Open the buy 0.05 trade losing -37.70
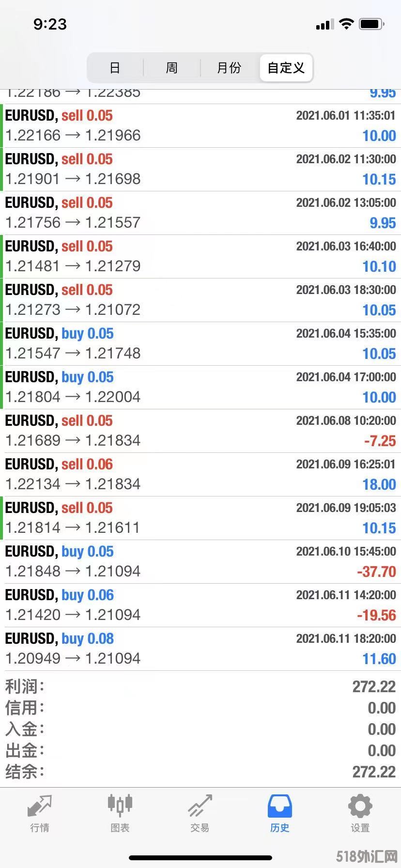This screenshot has width=401, height=868. pyautogui.click(x=200, y=561)
